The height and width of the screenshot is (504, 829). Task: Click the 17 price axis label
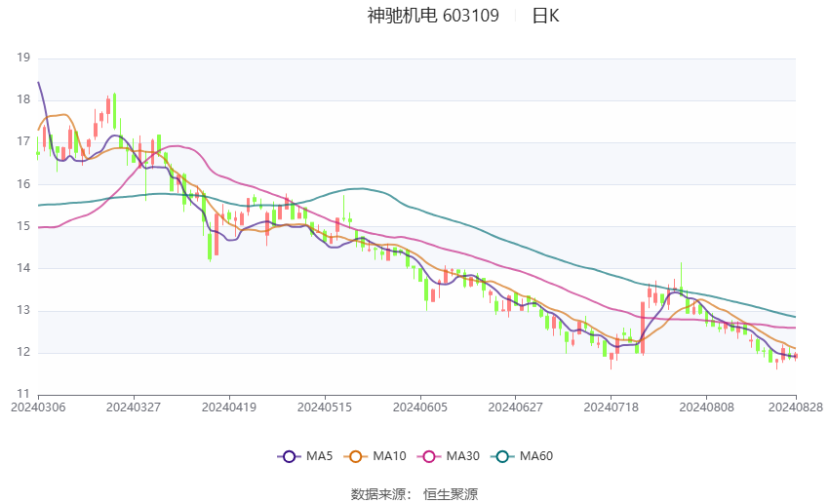click(23, 141)
